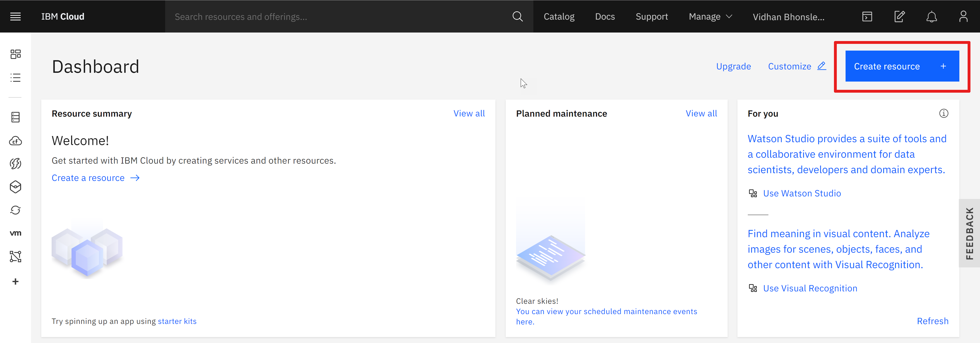
Task: Focus the Search resources and offerings field
Action: (339, 16)
